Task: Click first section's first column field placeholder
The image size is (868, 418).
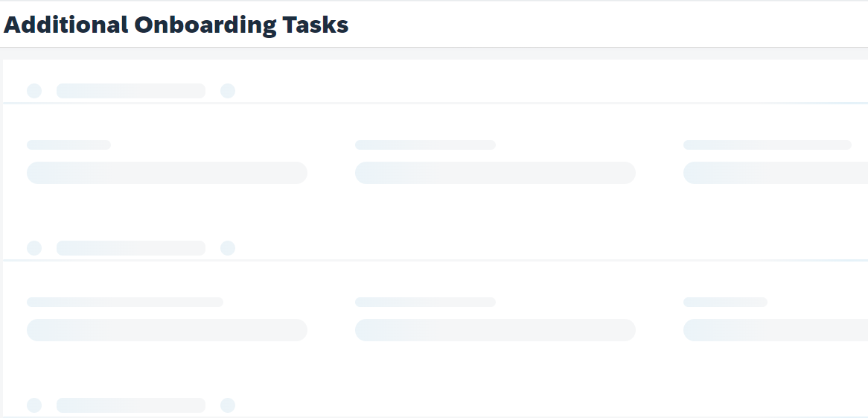Action: [x=167, y=173]
